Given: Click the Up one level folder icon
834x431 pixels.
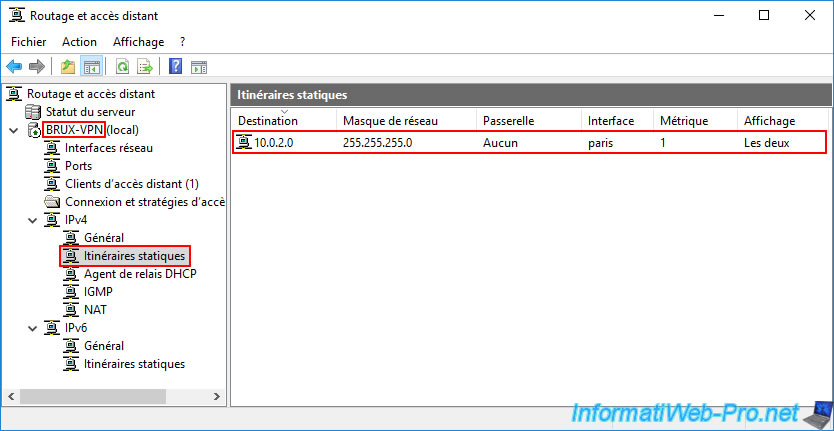Looking at the screenshot, I should [x=68, y=67].
